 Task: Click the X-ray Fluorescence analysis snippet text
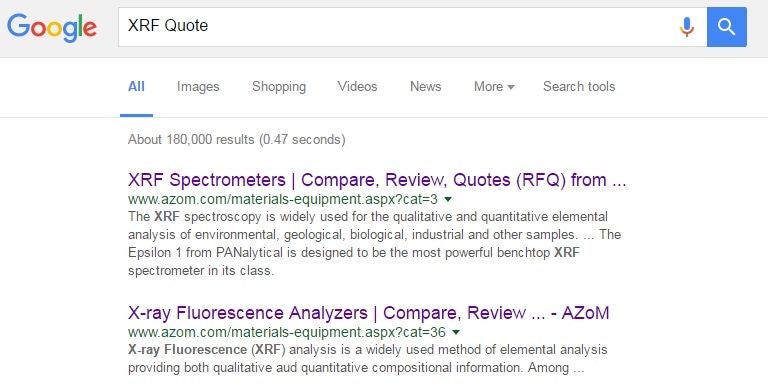pyautogui.click(x=367, y=359)
